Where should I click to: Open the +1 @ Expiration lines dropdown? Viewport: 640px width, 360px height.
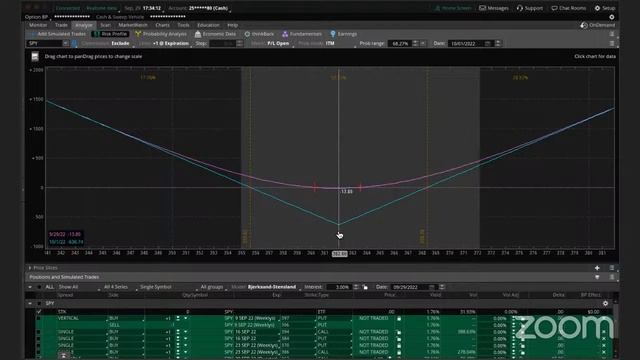point(171,43)
